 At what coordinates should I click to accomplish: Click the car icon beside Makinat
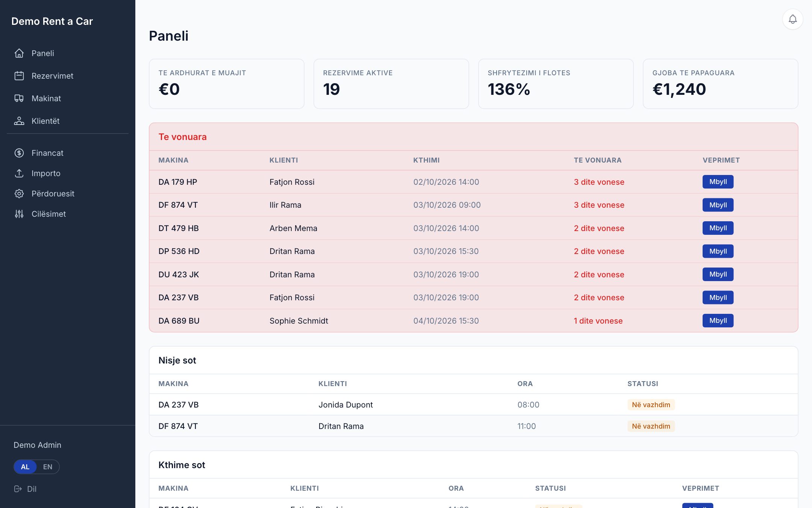[19, 98]
